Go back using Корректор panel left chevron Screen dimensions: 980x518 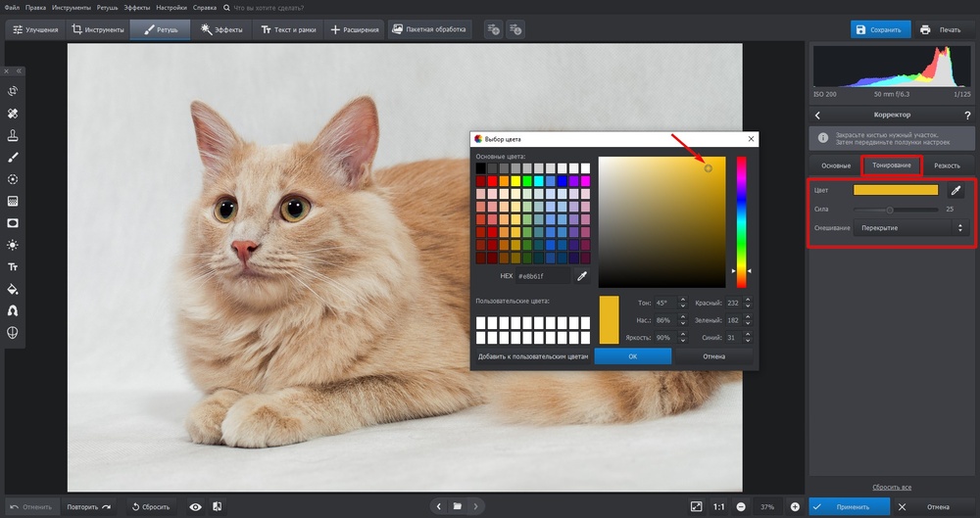pos(818,115)
